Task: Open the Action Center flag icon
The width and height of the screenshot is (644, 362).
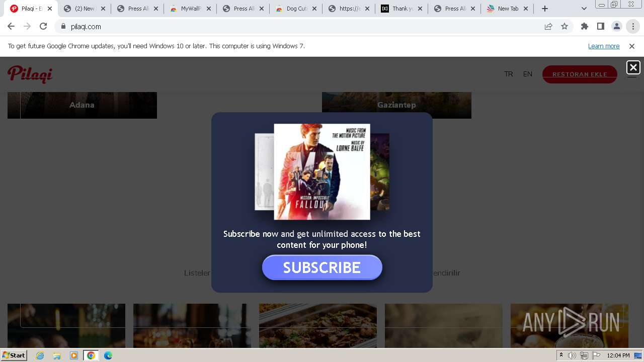Action: point(597,355)
